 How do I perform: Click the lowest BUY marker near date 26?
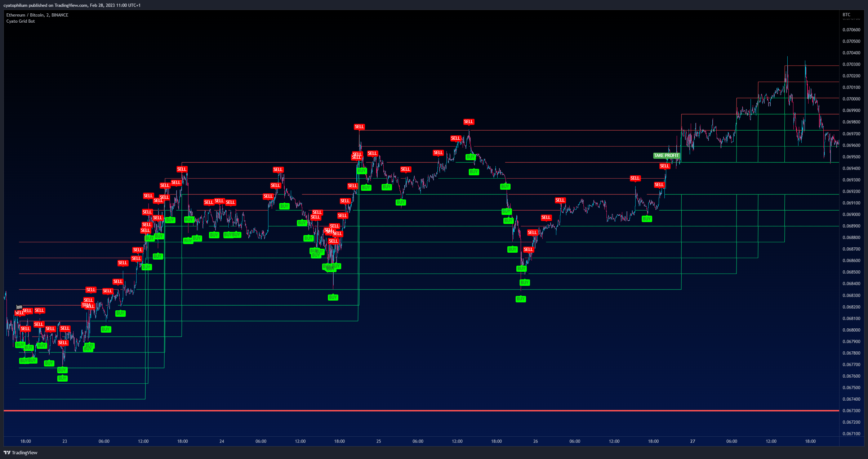coord(521,299)
